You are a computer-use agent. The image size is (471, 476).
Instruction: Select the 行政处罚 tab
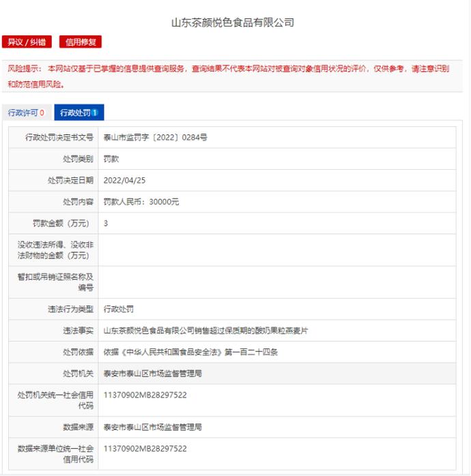pyautogui.click(x=79, y=113)
